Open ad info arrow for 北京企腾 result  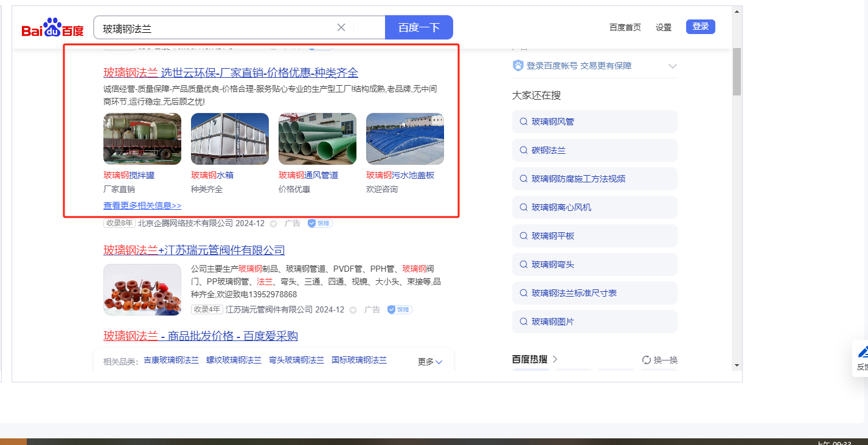click(x=273, y=224)
